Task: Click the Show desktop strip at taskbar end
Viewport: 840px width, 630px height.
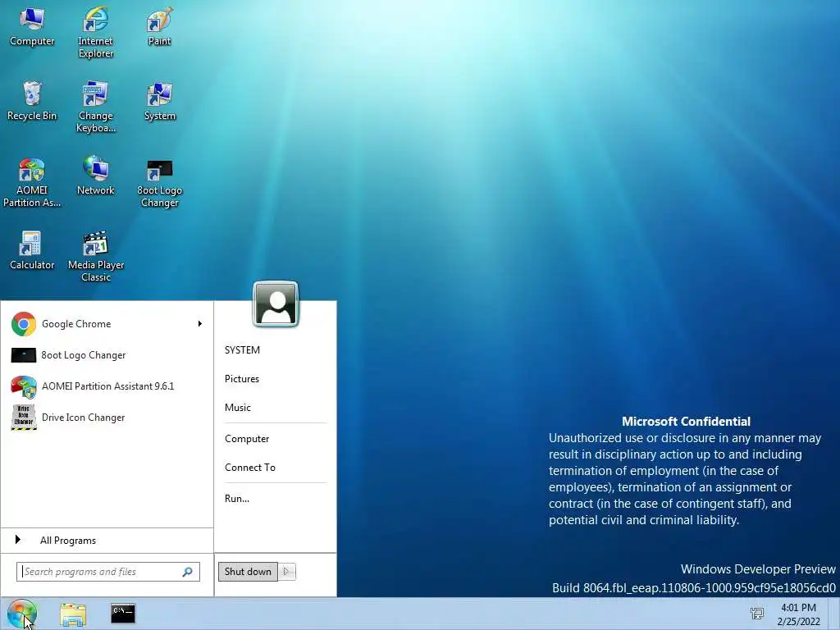Action: pos(834,614)
